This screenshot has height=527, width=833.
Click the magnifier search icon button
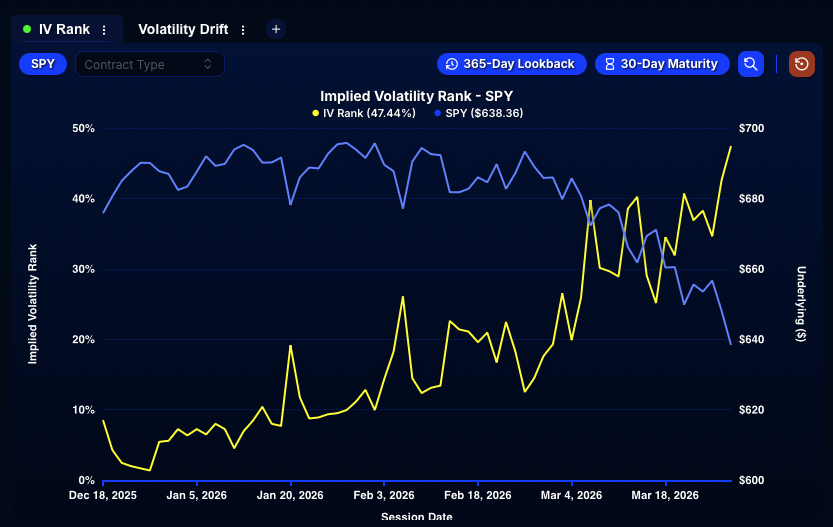coord(751,64)
